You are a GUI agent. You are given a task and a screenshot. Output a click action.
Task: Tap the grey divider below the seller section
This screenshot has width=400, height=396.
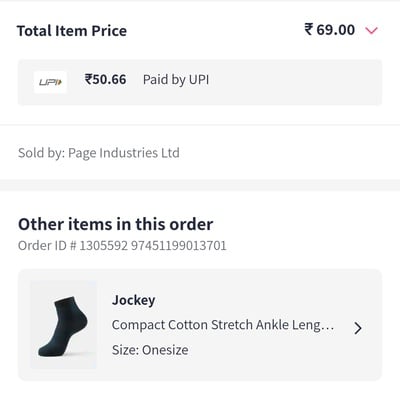pos(200,185)
